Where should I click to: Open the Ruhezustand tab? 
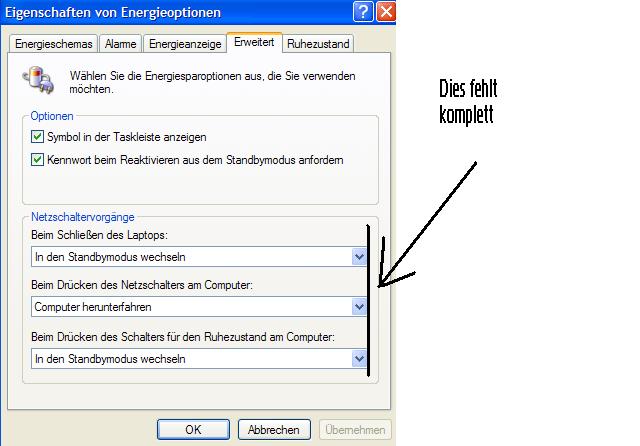coord(318,44)
